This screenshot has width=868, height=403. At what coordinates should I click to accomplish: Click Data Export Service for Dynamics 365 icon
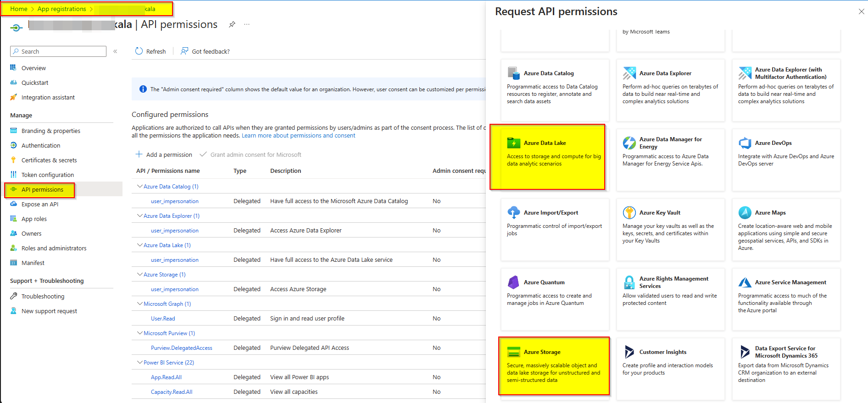click(x=745, y=352)
